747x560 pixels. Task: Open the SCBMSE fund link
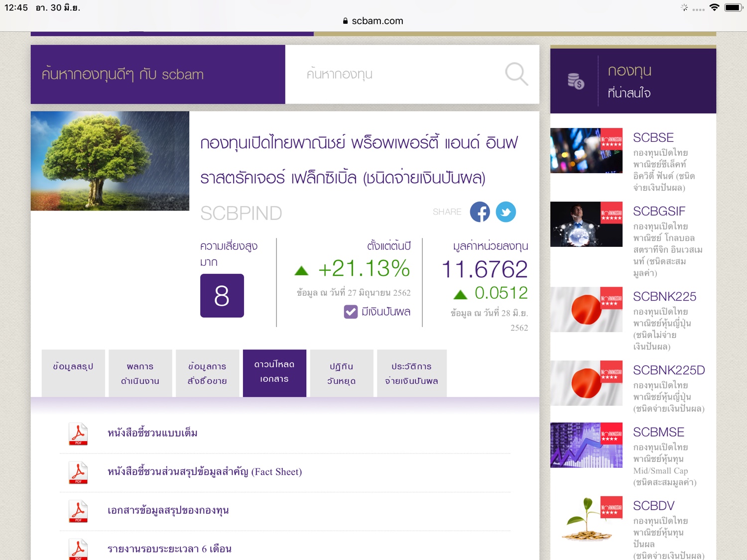click(659, 432)
